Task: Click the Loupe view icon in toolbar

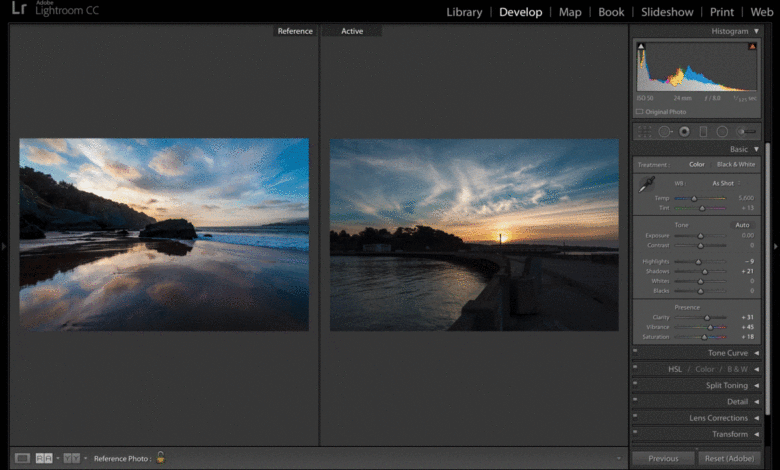Action: point(22,458)
